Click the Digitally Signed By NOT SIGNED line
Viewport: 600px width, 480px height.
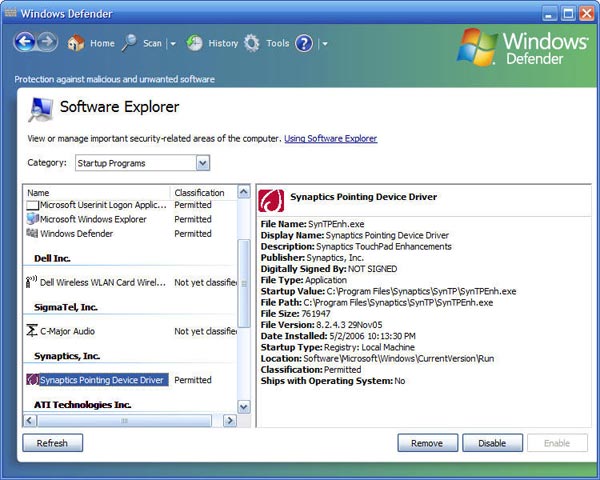(329, 269)
